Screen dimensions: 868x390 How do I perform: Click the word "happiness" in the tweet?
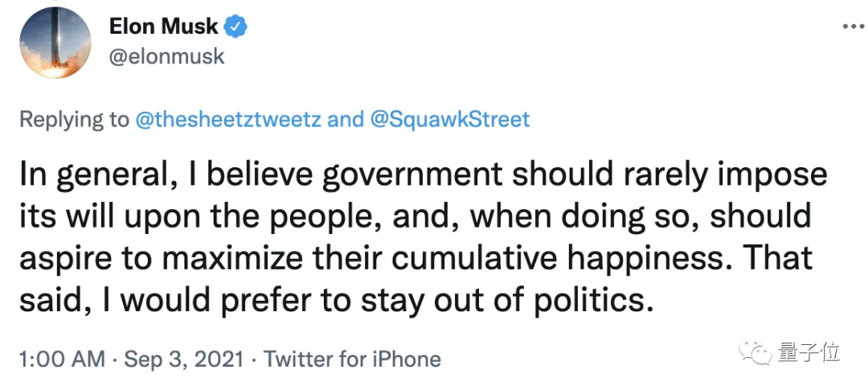(x=669, y=260)
